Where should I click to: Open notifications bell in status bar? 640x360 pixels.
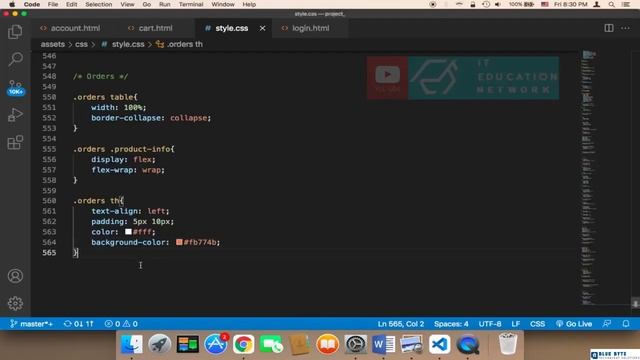click(626, 324)
